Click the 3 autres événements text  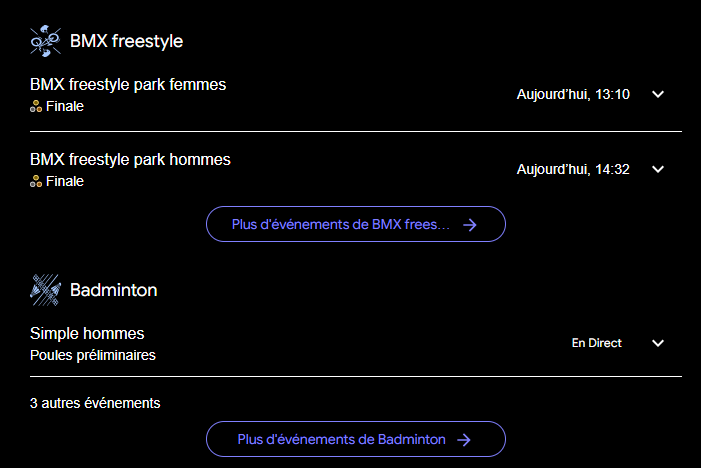click(x=95, y=403)
